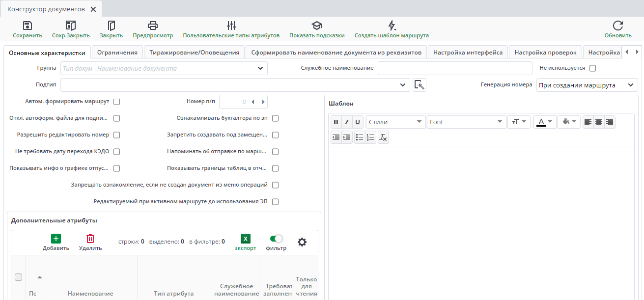Open the Группа document name dropdown
Screen dimensions: 644x300
point(260,68)
